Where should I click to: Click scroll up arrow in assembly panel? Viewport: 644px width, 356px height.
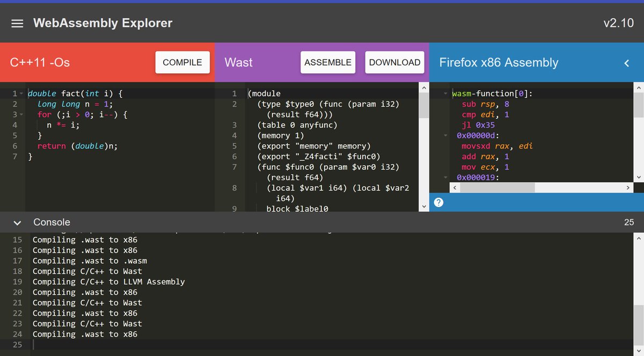(639, 87)
